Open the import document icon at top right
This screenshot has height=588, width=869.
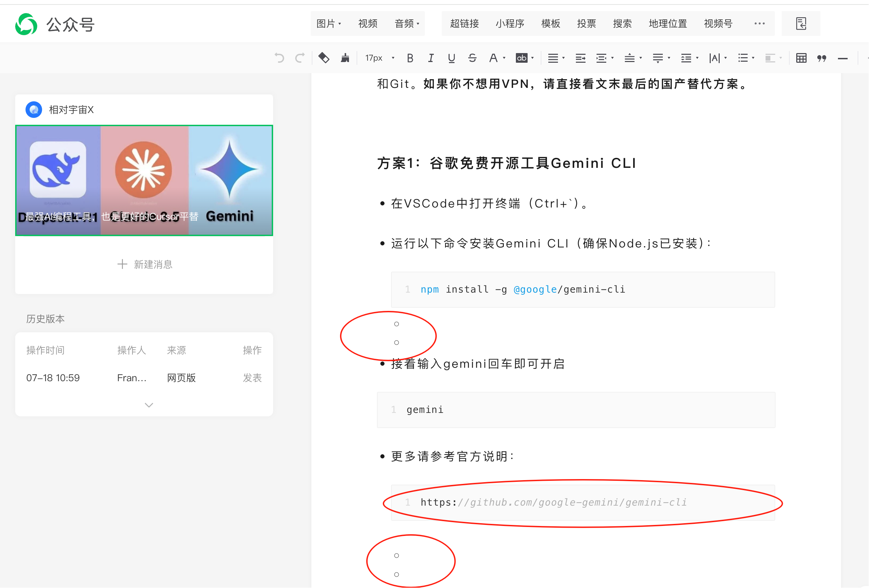801,23
